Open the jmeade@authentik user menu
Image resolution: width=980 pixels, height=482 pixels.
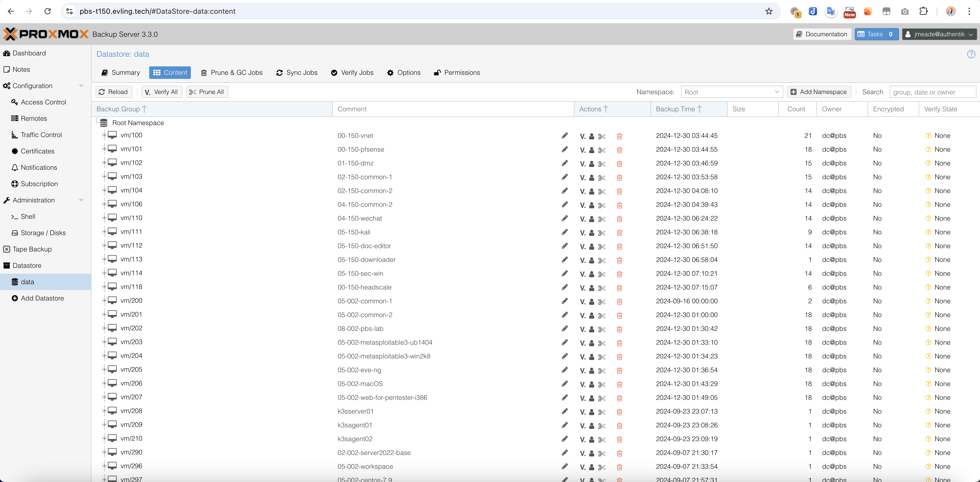(939, 34)
